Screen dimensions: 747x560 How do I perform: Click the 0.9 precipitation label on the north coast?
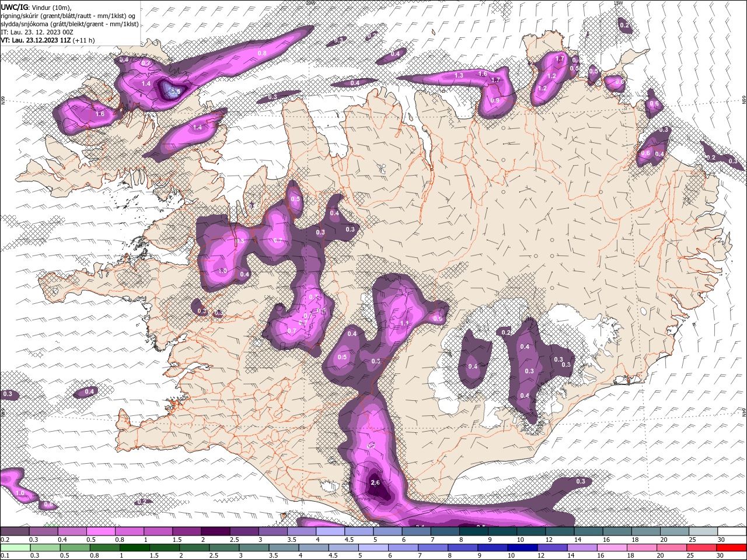coord(495,100)
